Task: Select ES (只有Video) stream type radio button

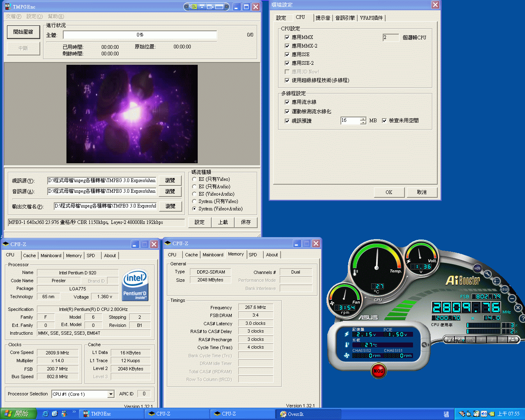Action: click(194, 179)
